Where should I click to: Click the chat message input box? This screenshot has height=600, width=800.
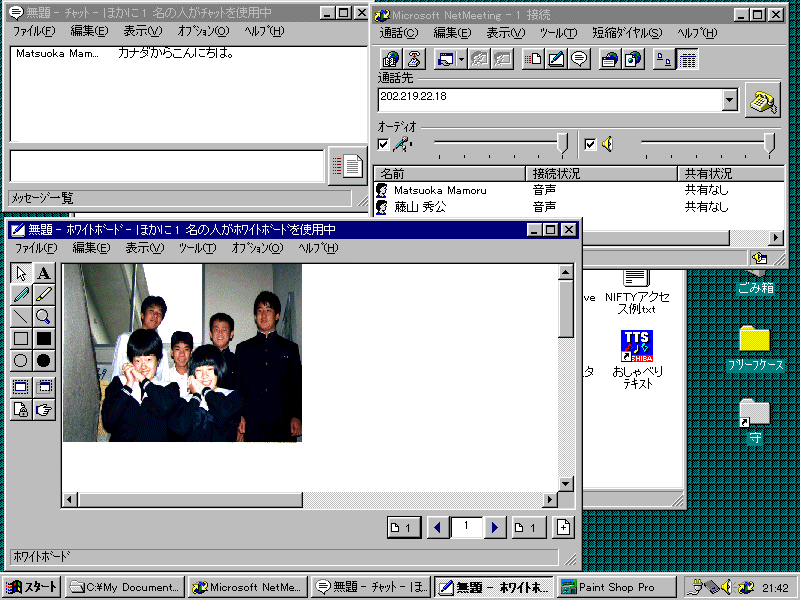point(167,166)
